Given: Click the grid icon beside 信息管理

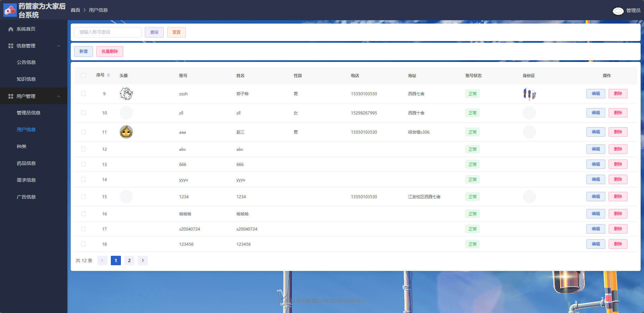Looking at the screenshot, I should click(11, 46).
